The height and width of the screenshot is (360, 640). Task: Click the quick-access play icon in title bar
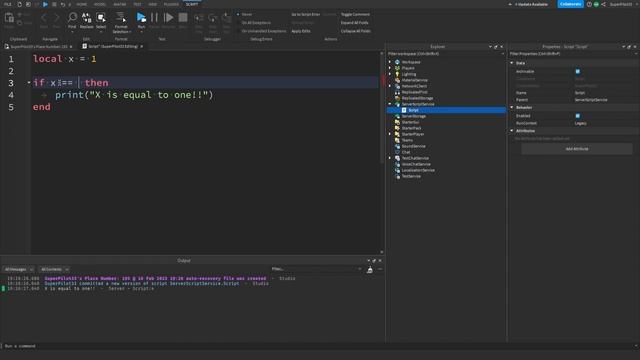click(45, 4)
